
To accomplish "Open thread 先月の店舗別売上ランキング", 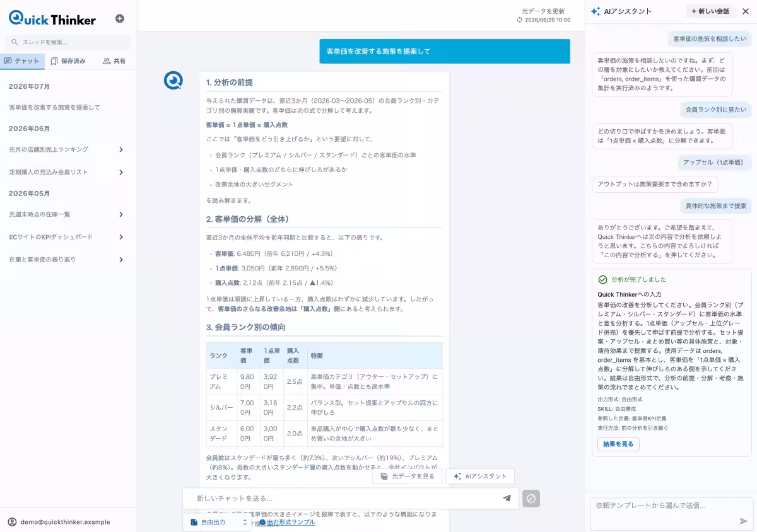I will click(x=49, y=149).
